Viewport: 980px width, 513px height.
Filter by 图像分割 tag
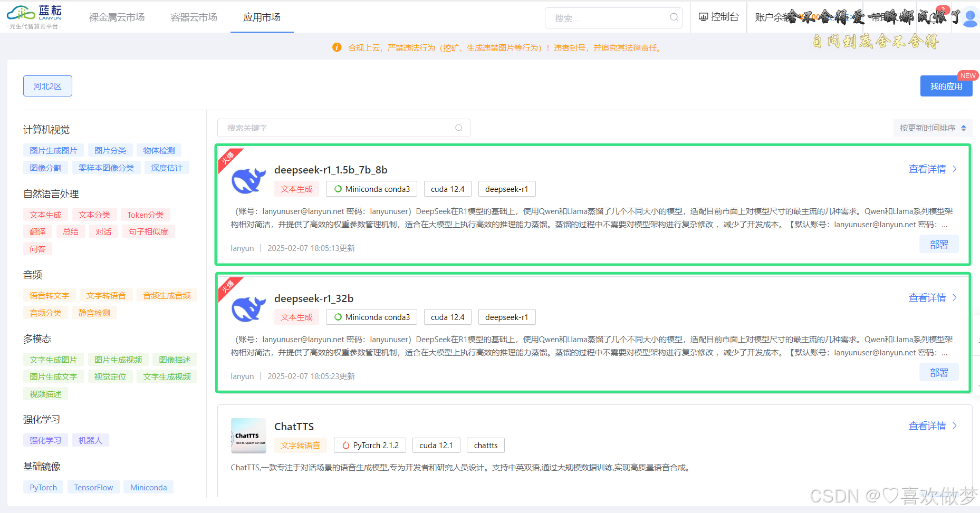(x=45, y=168)
